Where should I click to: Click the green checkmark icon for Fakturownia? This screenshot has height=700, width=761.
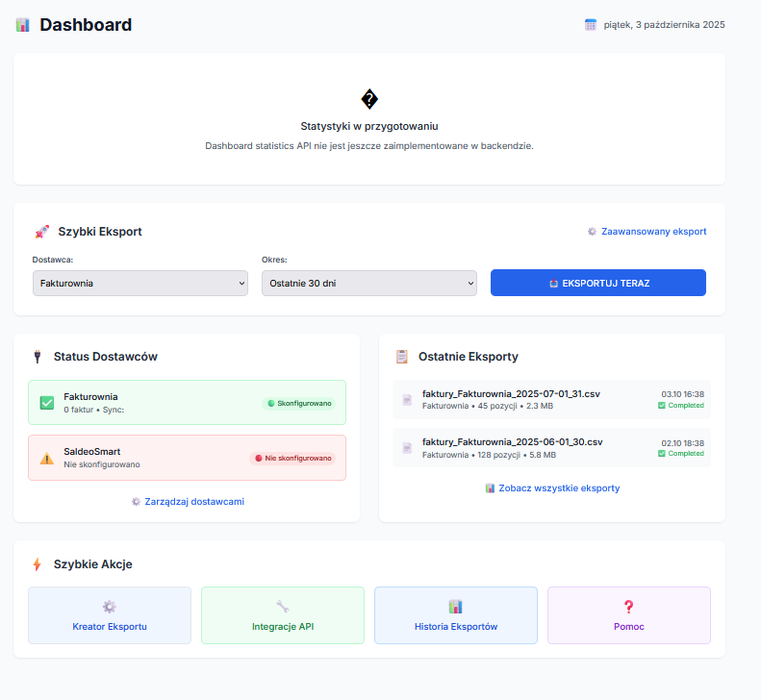tap(46, 403)
